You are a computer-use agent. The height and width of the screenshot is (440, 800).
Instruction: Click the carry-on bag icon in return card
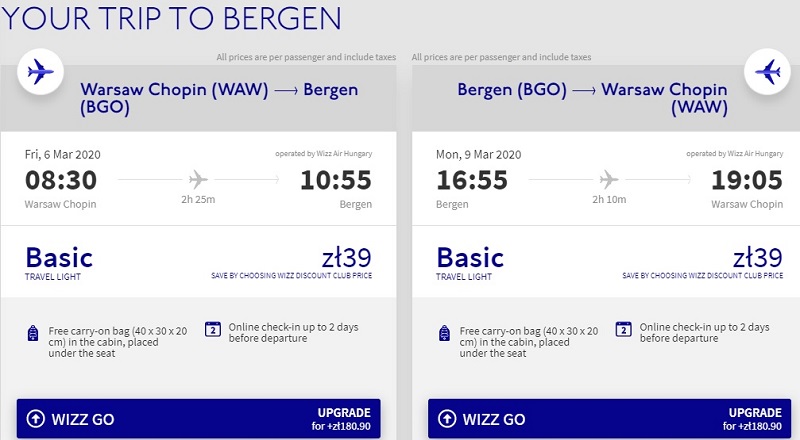click(444, 333)
